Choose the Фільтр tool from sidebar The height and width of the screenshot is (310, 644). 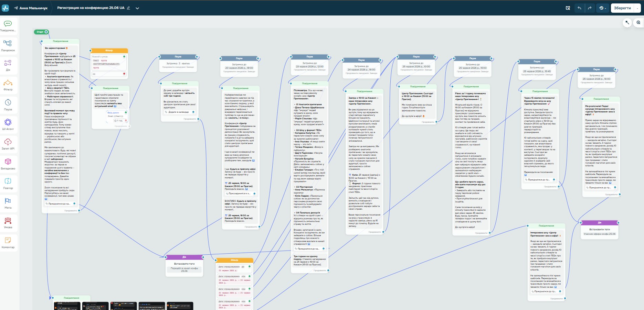(x=8, y=85)
